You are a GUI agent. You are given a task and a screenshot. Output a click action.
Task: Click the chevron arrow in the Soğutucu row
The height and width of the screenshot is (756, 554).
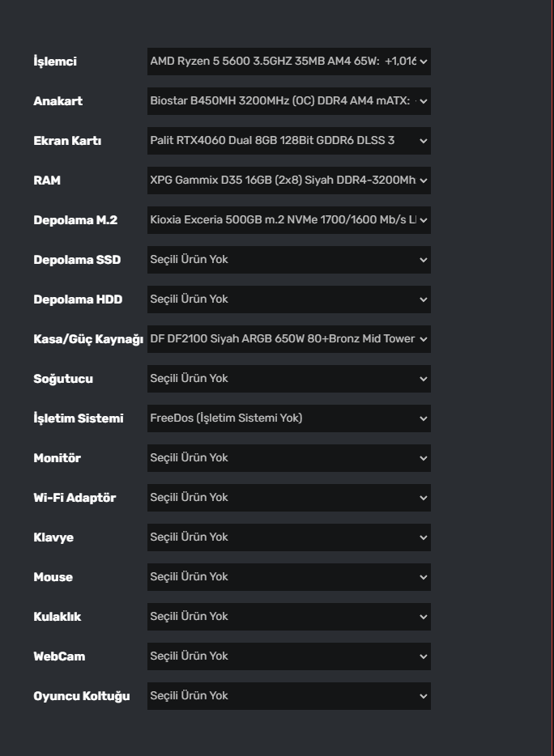pyautogui.click(x=423, y=379)
